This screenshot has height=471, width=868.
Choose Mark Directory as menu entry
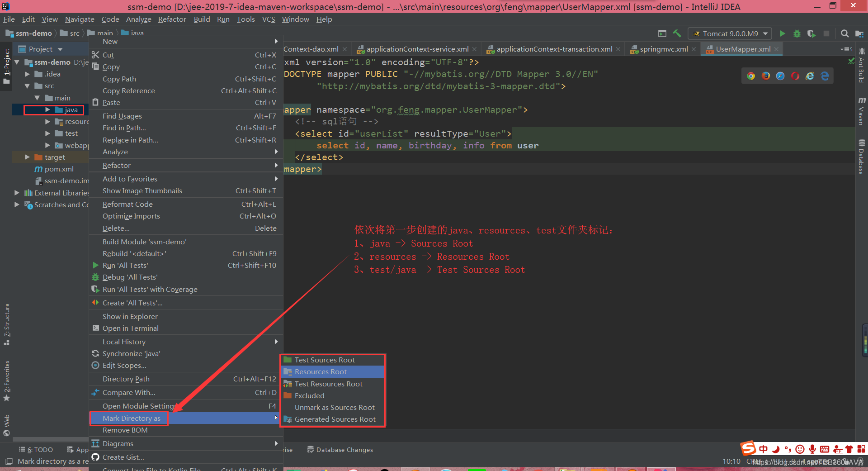(x=186, y=418)
